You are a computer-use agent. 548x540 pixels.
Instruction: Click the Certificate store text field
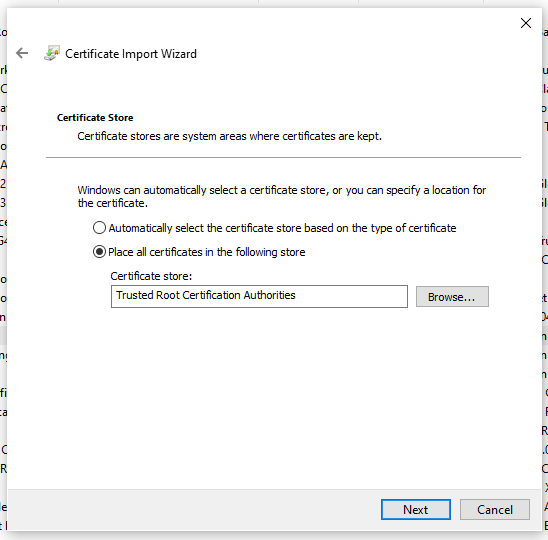(259, 296)
